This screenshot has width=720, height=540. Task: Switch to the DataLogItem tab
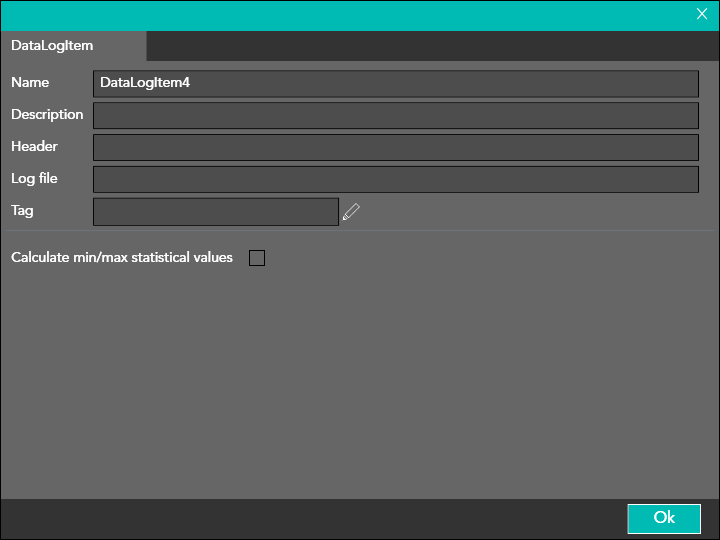52,46
